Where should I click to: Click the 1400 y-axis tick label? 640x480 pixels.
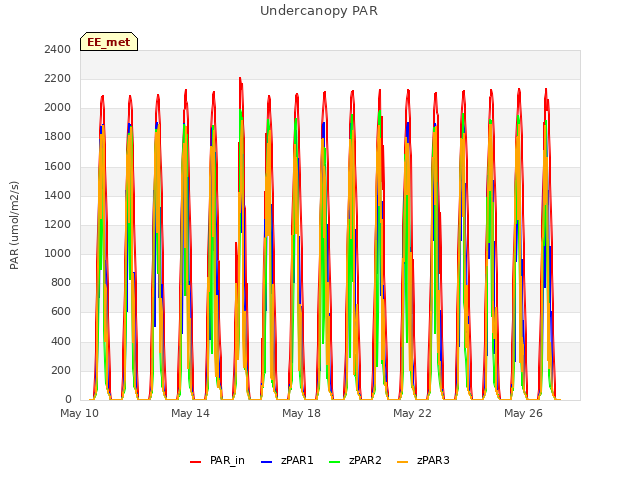(58, 195)
